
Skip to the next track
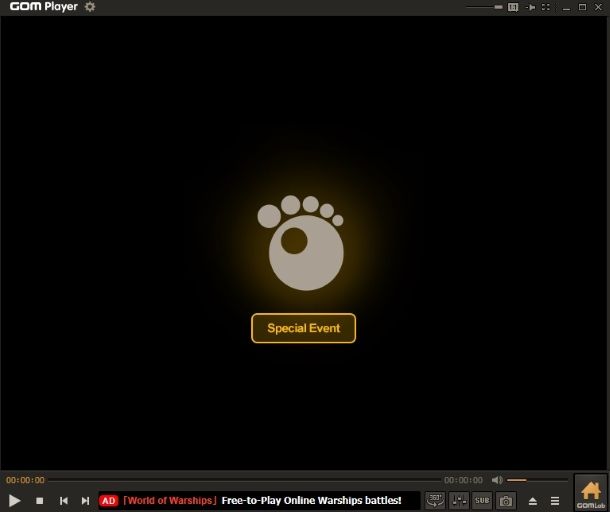pos(85,501)
